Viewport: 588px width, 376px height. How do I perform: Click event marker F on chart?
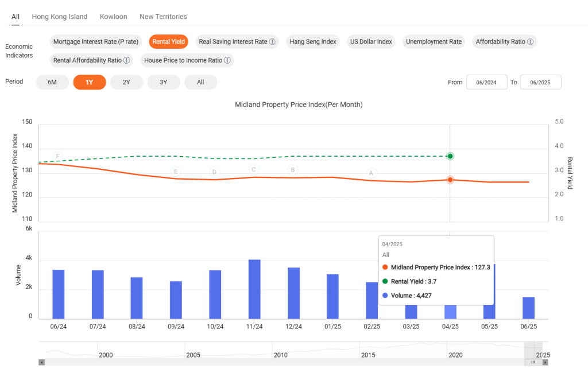58,156
